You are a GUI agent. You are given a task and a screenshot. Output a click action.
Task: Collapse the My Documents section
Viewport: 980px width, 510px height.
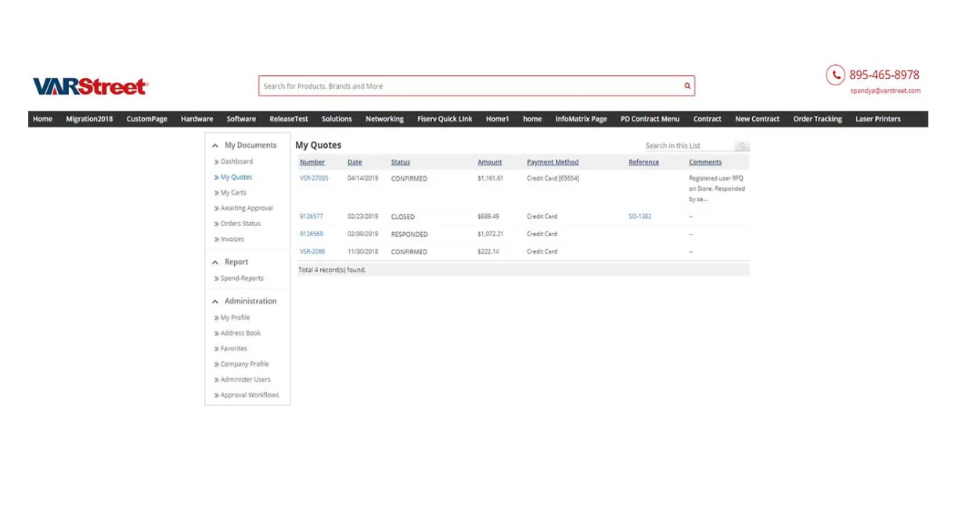point(215,145)
